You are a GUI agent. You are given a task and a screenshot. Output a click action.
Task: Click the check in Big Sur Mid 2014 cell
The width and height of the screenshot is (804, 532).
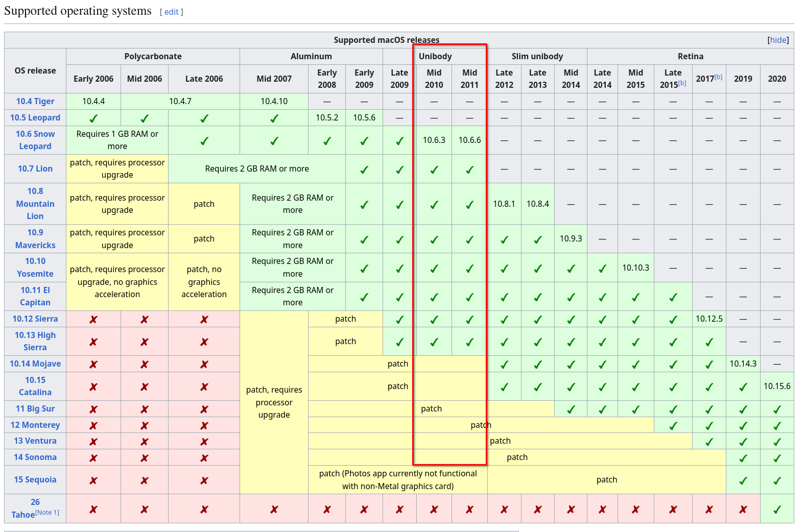tap(571, 409)
